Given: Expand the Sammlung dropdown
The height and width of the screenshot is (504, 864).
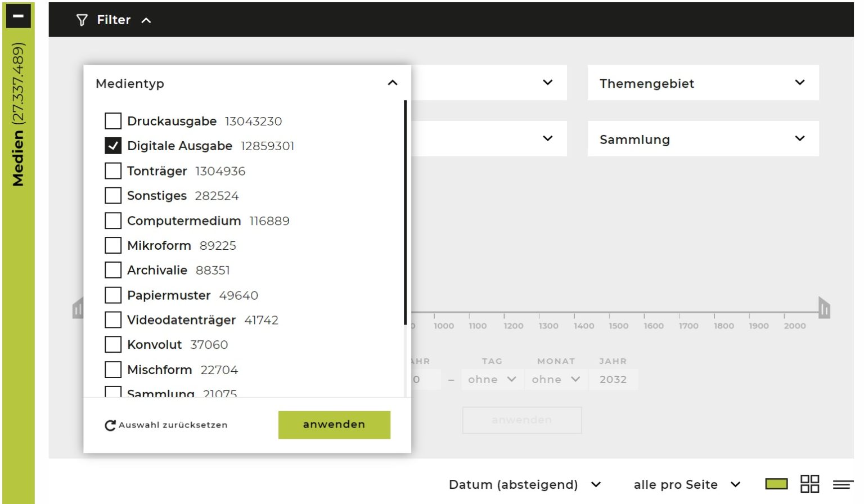Looking at the screenshot, I should (703, 139).
